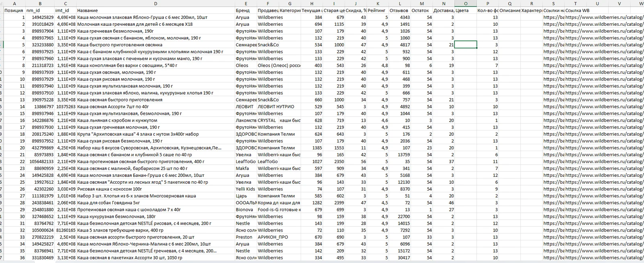The height and width of the screenshot is (263, 644).
Task: Select column A header
Action: point(14,4)
